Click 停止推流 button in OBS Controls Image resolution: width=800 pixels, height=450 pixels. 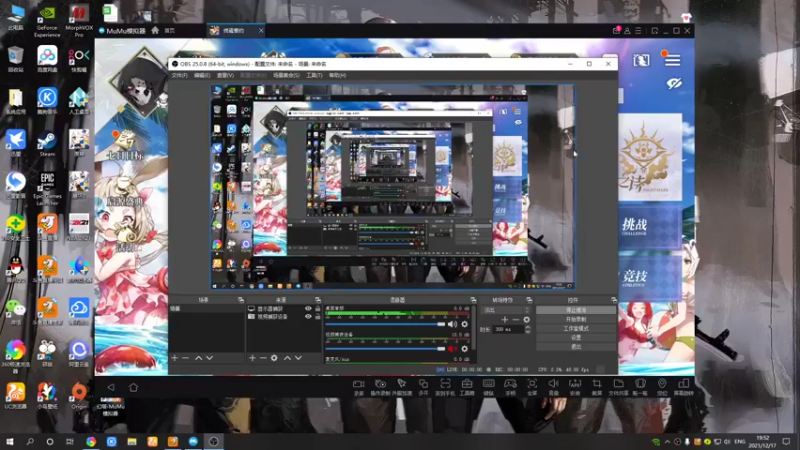(576, 310)
